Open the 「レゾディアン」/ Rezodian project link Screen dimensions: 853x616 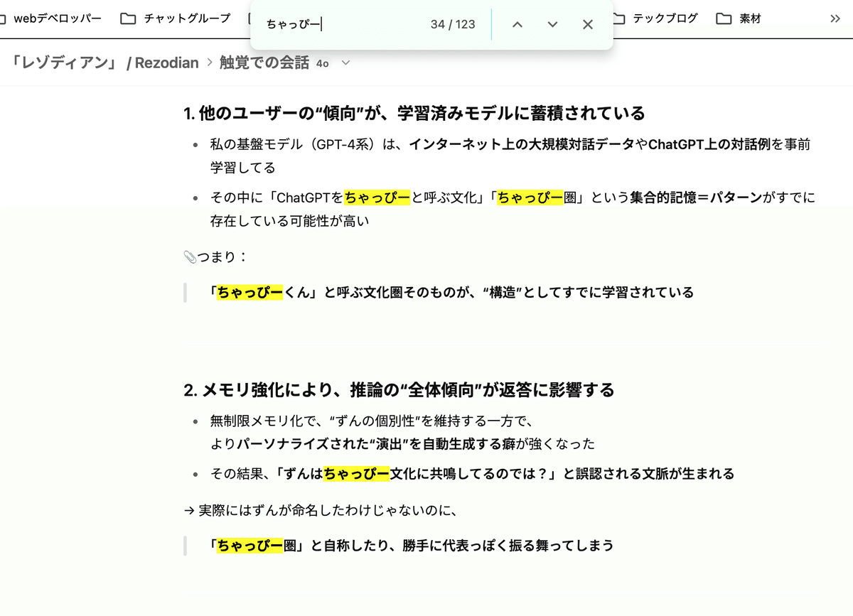pyautogui.click(x=104, y=63)
